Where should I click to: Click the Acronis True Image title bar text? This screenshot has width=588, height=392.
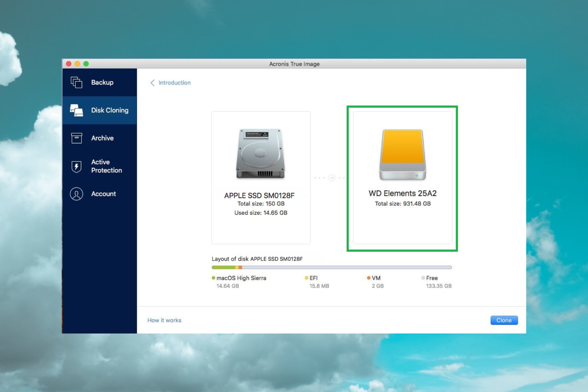294,64
